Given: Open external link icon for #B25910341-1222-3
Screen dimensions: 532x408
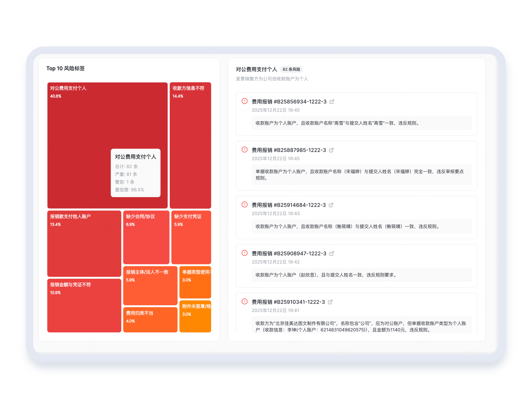Looking at the screenshot, I should tap(330, 302).
